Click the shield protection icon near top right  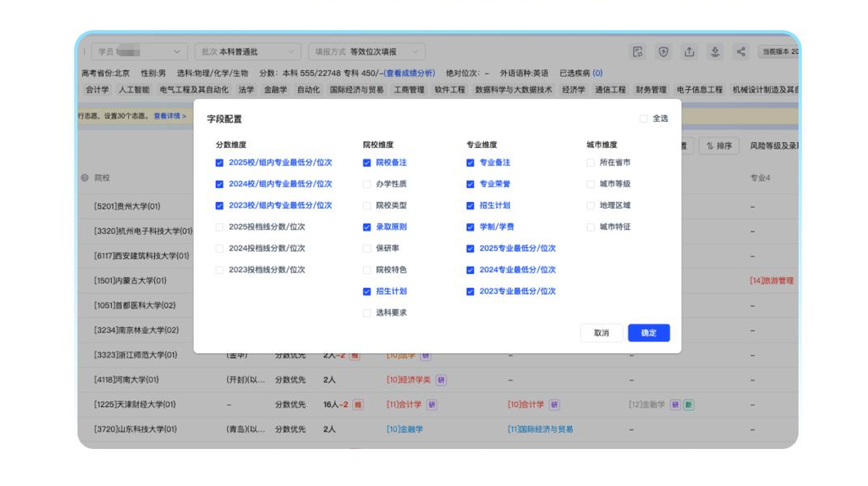pos(664,52)
